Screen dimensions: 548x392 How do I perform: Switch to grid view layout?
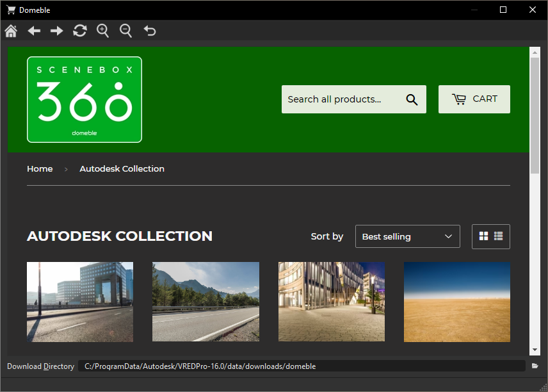pyautogui.click(x=483, y=236)
